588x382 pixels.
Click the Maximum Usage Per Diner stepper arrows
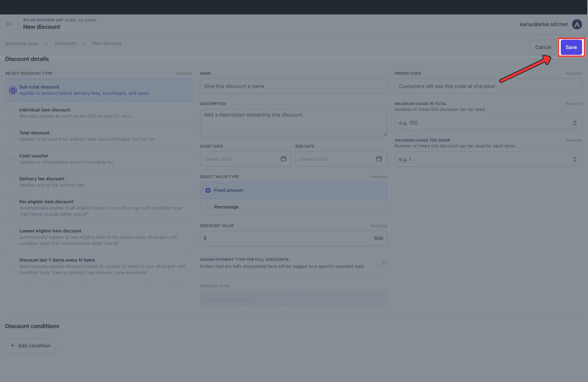tap(575, 159)
